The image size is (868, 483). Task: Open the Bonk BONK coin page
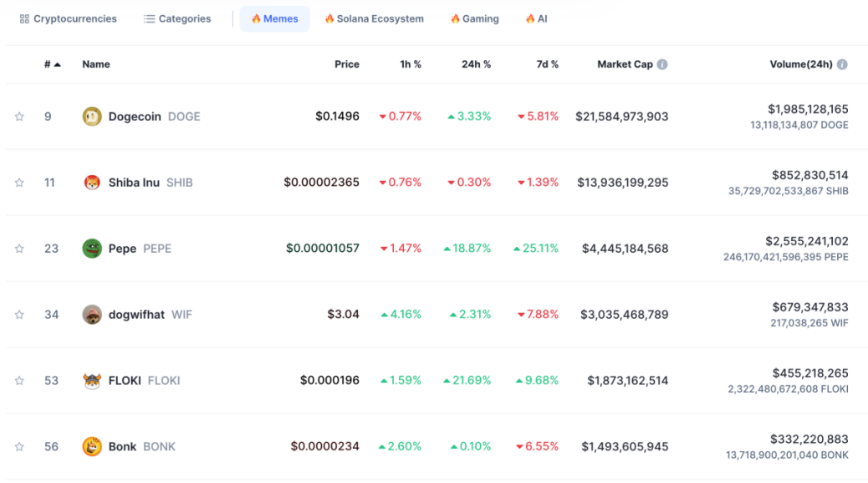click(x=141, y=446)
